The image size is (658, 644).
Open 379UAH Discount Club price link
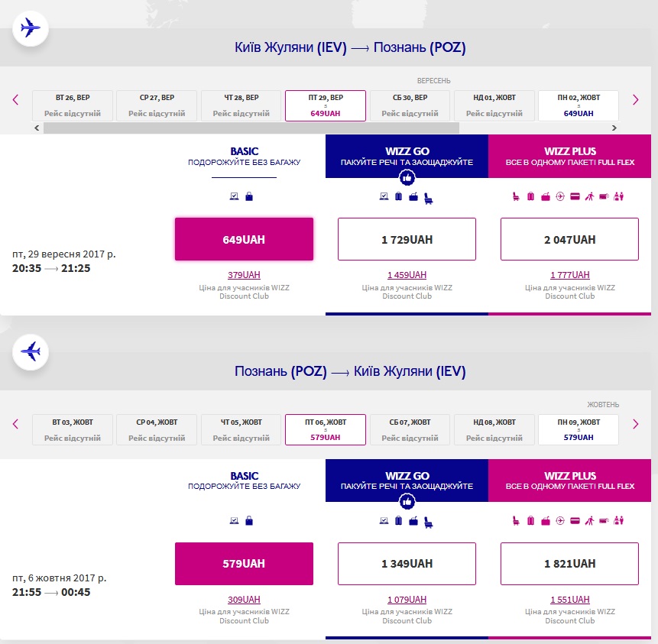(x=244, y=275)
